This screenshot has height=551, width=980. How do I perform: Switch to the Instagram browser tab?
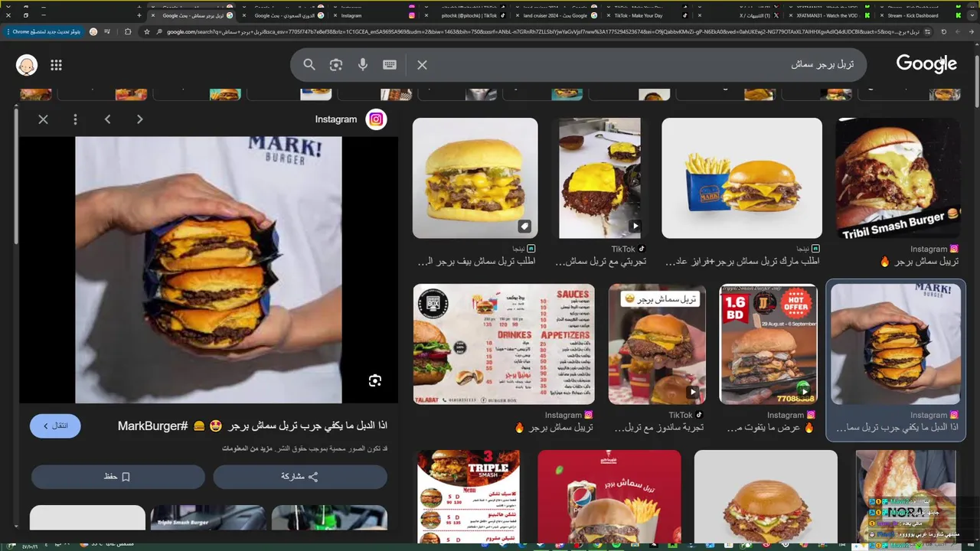375,15
